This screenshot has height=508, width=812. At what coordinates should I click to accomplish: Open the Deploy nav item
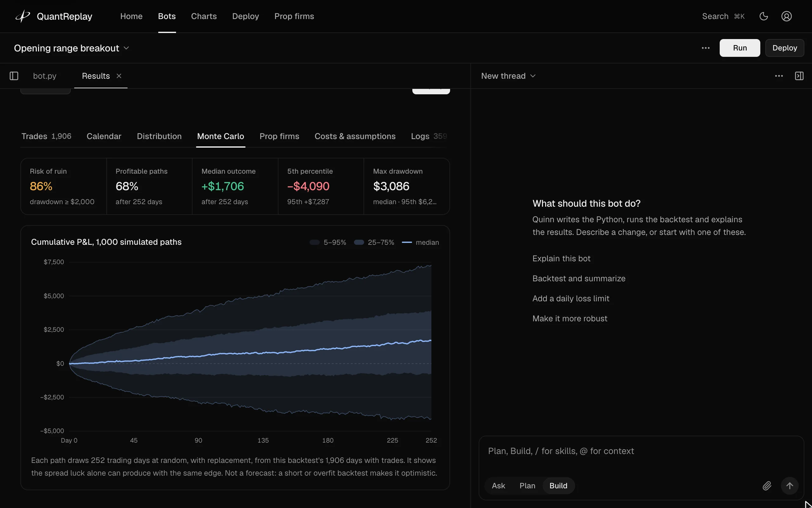tap(245, 16)
